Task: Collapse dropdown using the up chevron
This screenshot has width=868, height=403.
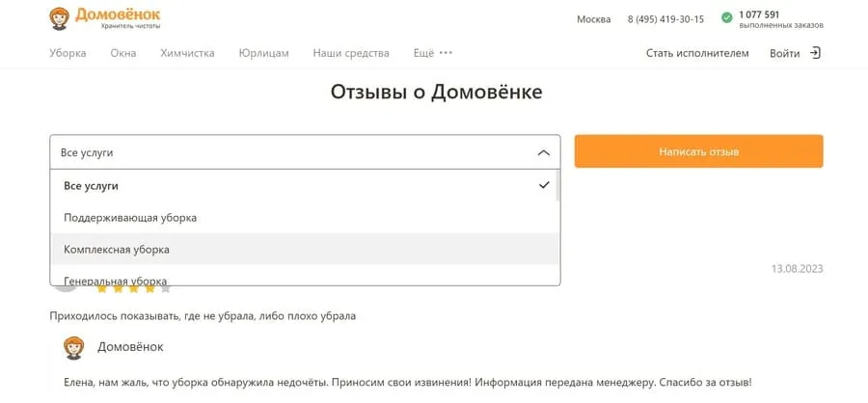Action: pos(544,152)
